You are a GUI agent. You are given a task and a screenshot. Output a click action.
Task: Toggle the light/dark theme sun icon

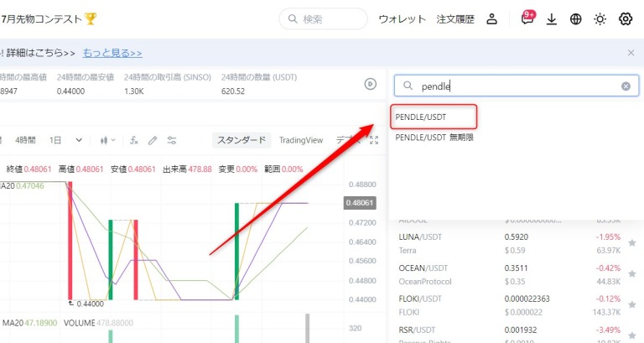pyautogui.click(x=600, y=19)
